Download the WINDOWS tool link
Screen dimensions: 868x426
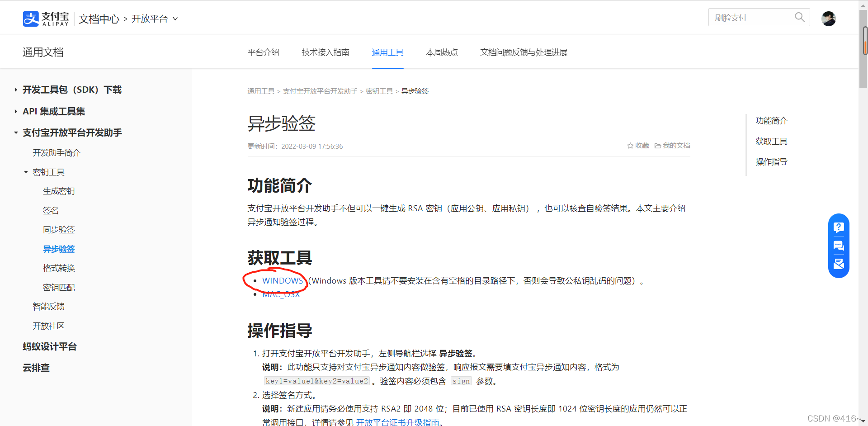coord(283,281)
